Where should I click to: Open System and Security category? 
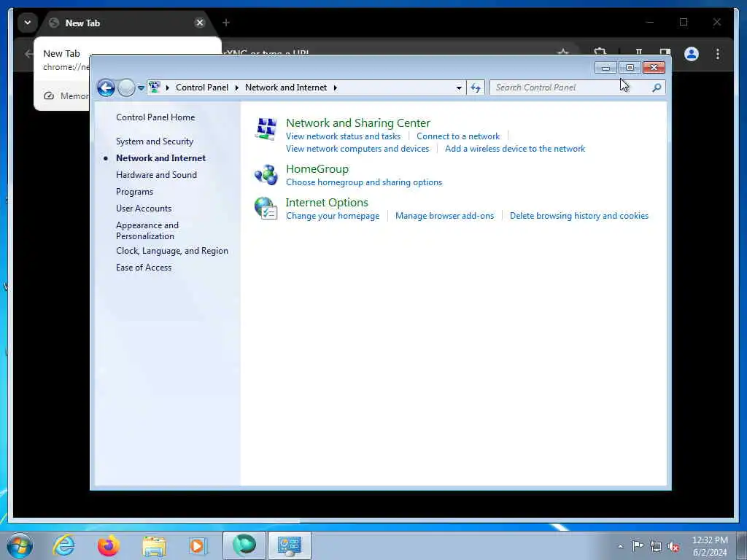pyautogui.click(x=155, y=141)
